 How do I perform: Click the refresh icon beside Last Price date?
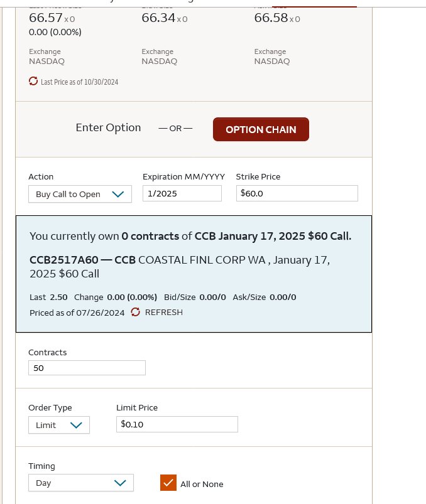point(33,81)
